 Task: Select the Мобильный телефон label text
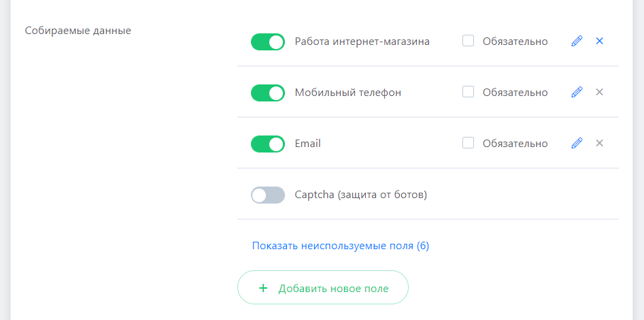click(348, 93)
